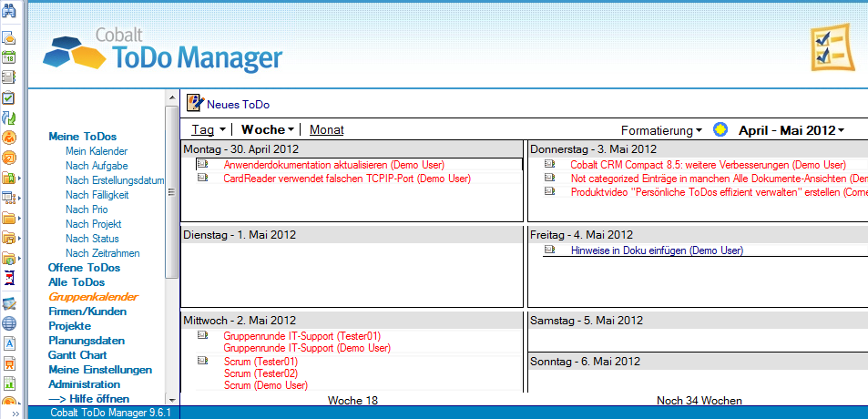
Task: Open the folder with windows overlay icon
Action: 9,238
